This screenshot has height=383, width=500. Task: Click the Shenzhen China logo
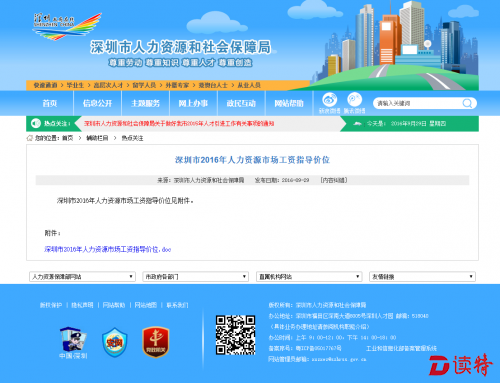67,26
